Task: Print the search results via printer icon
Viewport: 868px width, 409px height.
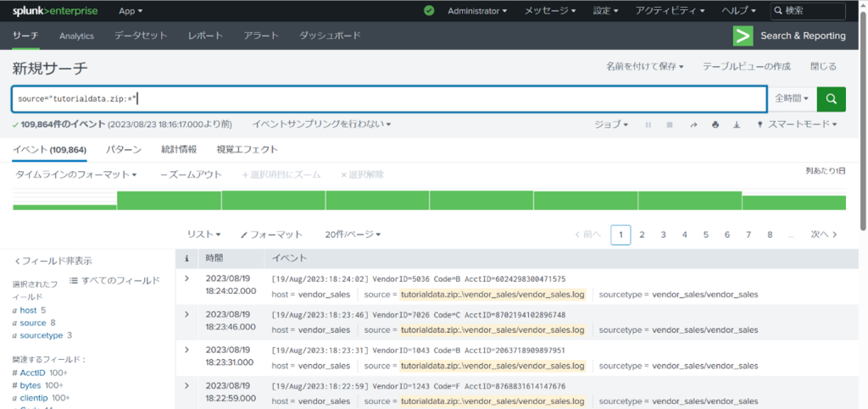Action: (715, 124)
